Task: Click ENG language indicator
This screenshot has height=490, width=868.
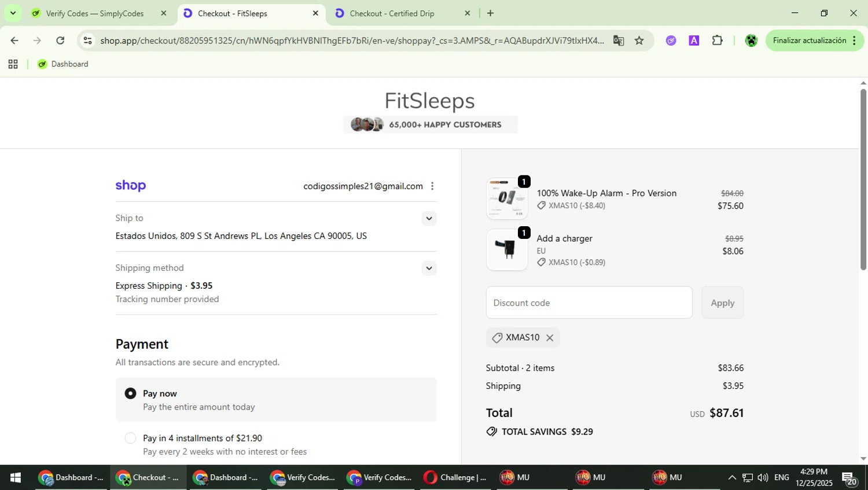Action: pyautogui.click(x=782, y=477)
